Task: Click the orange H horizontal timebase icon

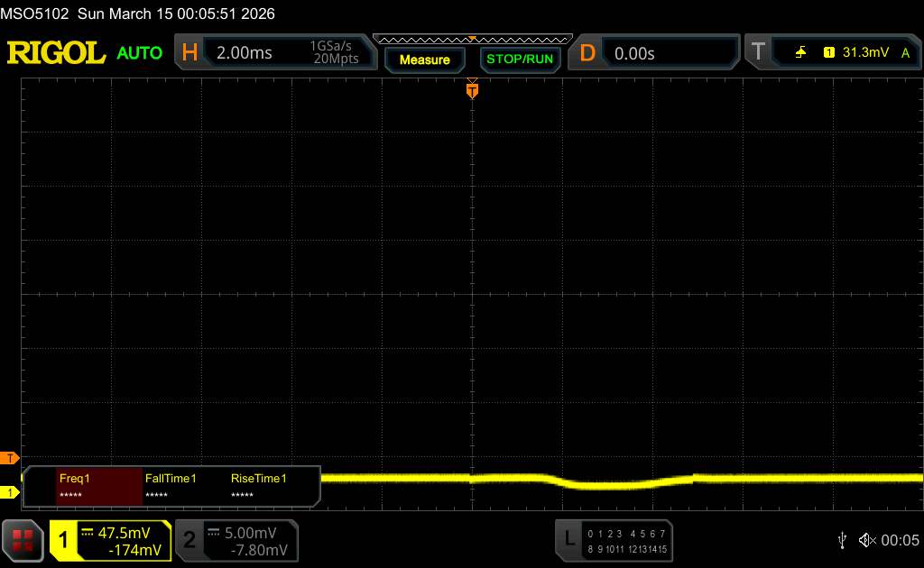Action: (189, 53)
